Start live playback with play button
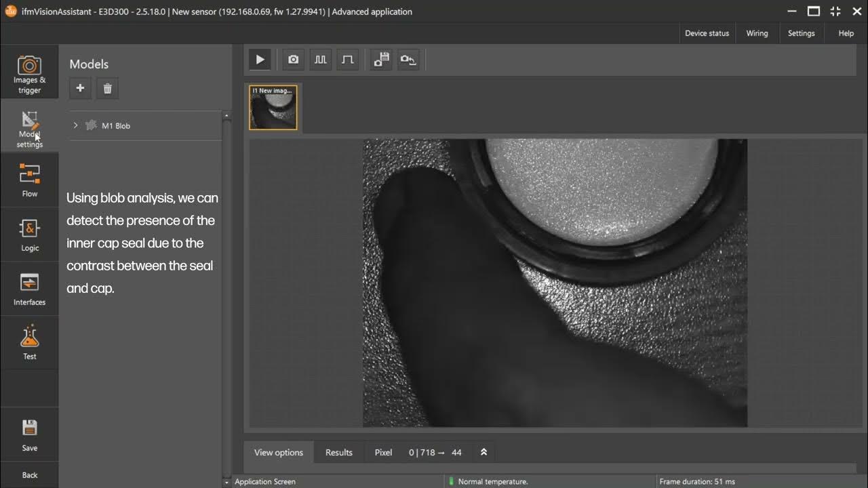The width and height of the screenshot is (868, 488). (260, 60)
